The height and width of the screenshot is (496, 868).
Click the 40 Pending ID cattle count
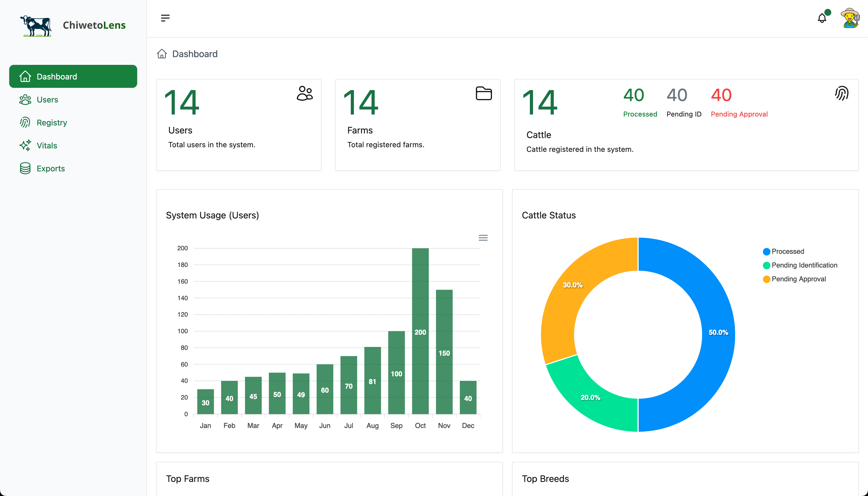pyautogui.click(x=677, y=95)
